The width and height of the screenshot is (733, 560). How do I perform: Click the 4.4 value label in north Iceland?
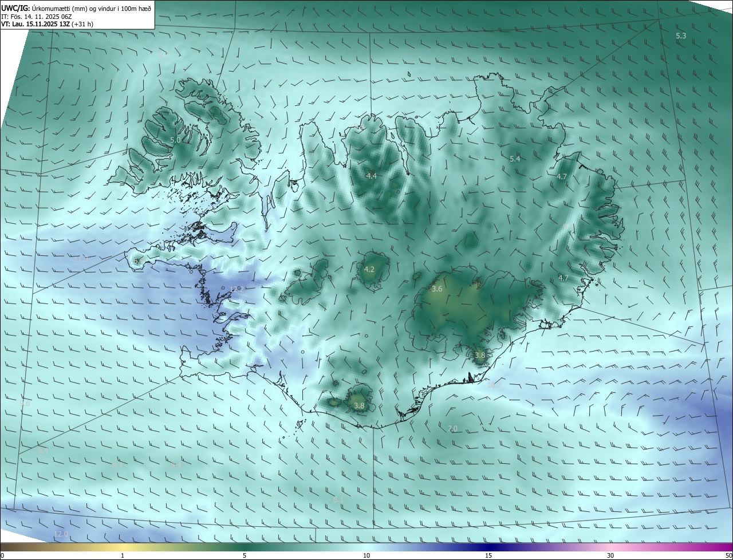coord(371,176)
